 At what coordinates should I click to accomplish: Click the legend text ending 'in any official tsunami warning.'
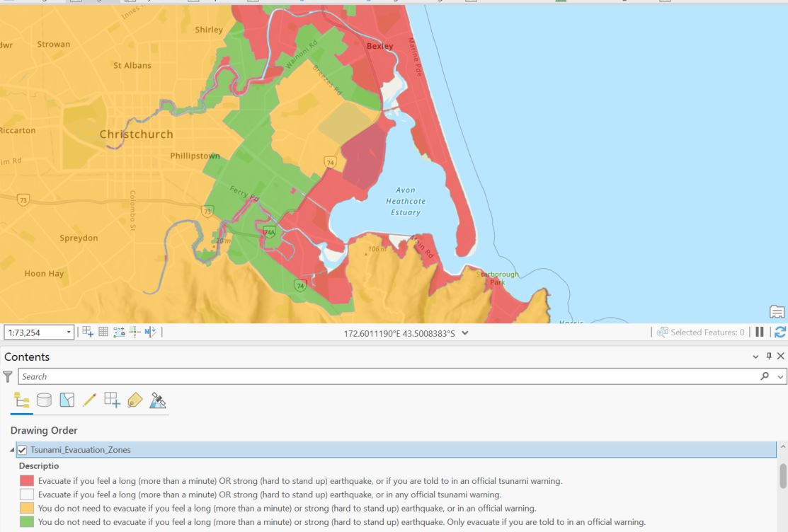pos(269,495)
